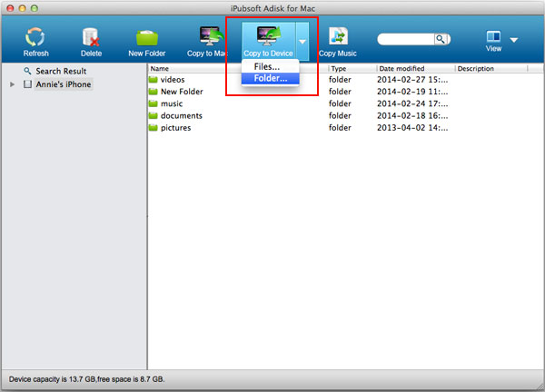Screen dimensions: 545x392
Task: Click the videos folder icon
Action: click(154, 80)
